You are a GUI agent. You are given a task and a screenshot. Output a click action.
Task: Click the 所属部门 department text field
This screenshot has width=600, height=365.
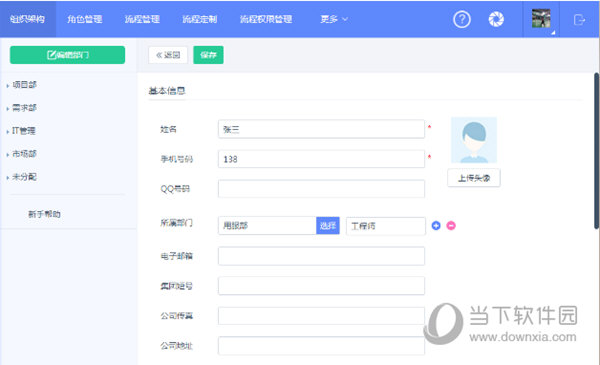[267, 225]
